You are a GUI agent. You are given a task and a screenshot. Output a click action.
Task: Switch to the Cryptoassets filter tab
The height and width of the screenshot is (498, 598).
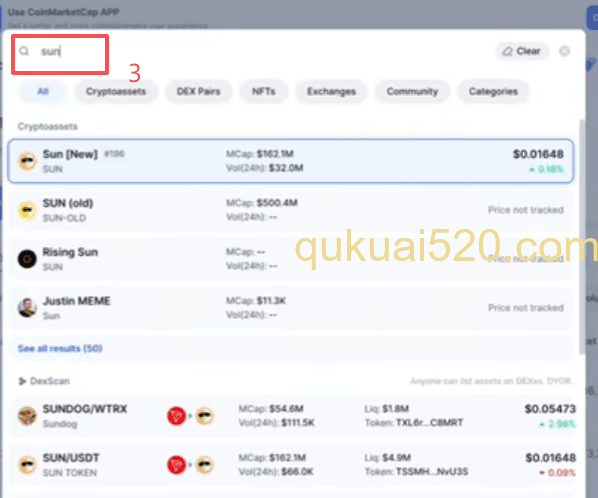tap(116, 92)
